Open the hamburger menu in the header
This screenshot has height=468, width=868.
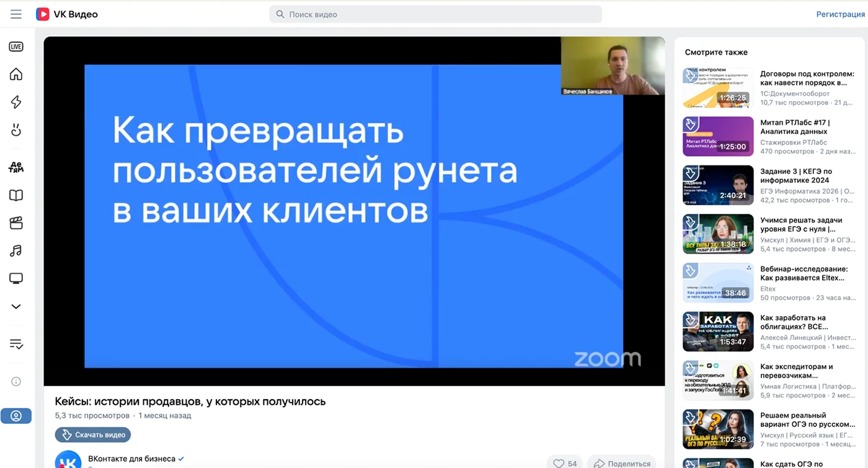pos(16,14)
